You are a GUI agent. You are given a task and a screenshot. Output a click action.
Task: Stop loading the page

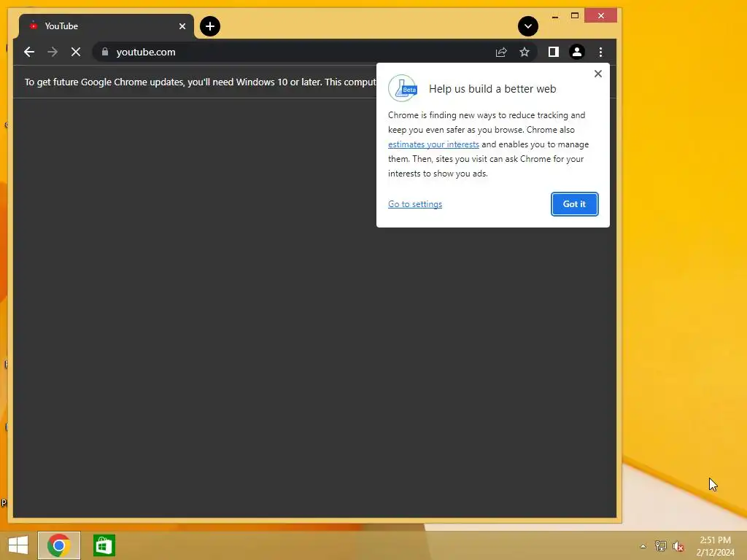click(x=76, y=52)
